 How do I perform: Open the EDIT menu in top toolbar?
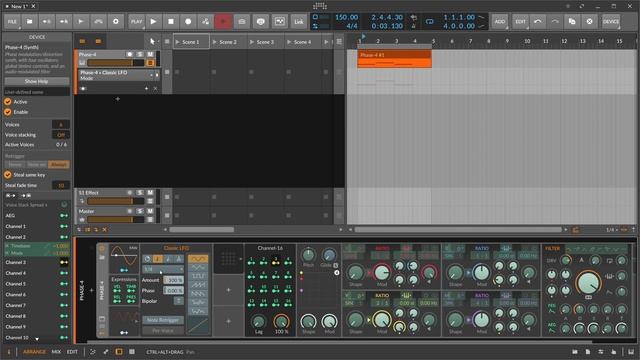[520, 22]
